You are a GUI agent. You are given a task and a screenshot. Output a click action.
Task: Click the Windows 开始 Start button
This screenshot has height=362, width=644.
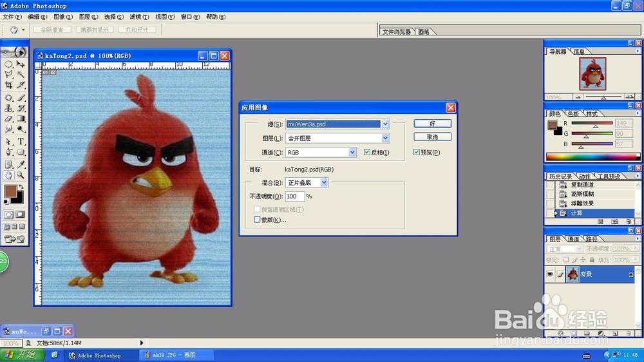point(22,355)
